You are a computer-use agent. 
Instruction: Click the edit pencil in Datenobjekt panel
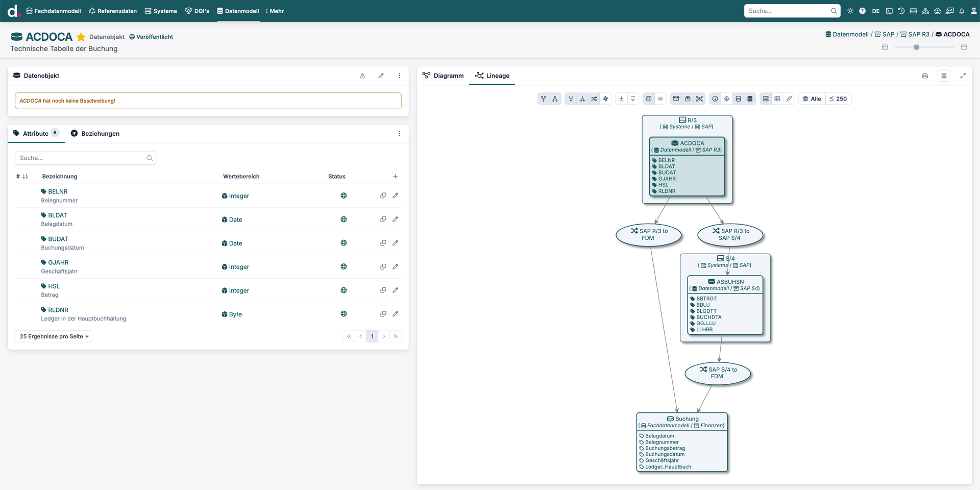pyautogui.click(x=381, y=76)
